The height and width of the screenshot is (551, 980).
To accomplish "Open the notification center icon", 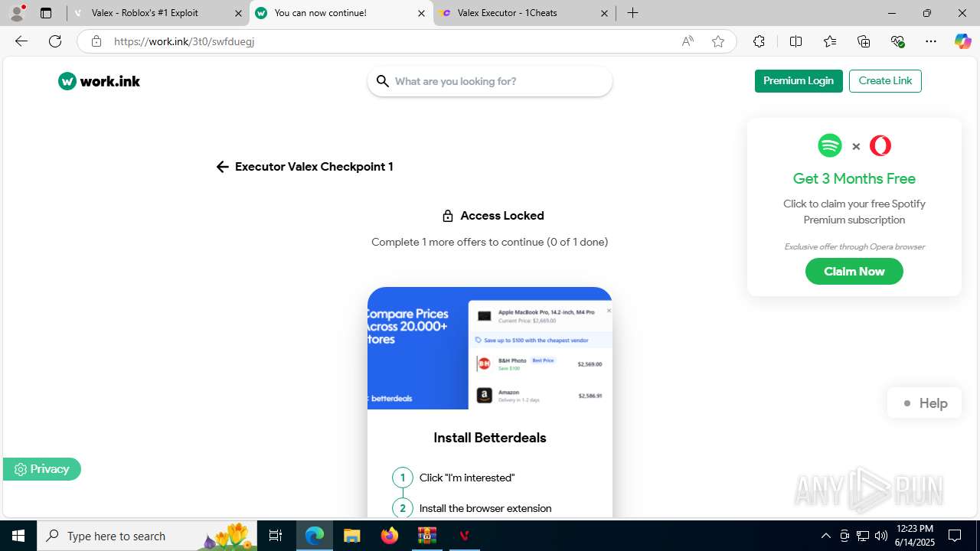I will (x=955, y=536).
